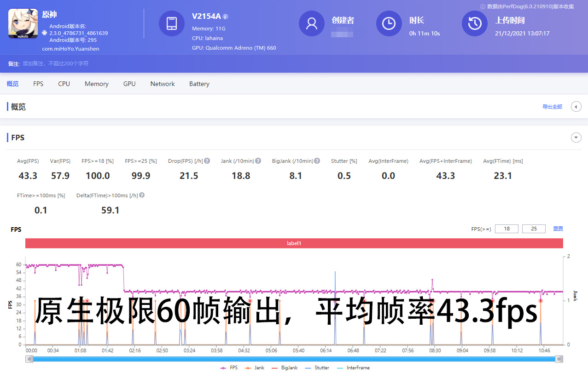Open the help icon next to BigJank (/10min)
Image resolution: width=588 pixels, height=373 pixels.
[316, 161]
